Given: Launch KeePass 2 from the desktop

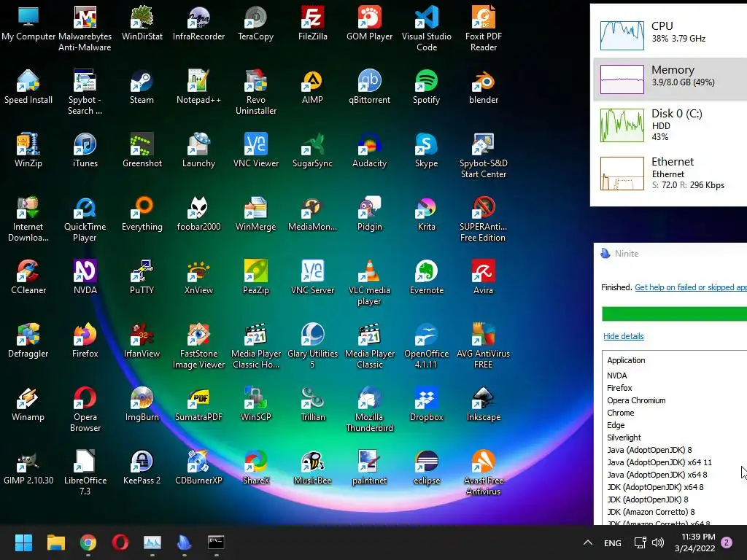Looking at the screenshot, I should [x=142, y=467].
